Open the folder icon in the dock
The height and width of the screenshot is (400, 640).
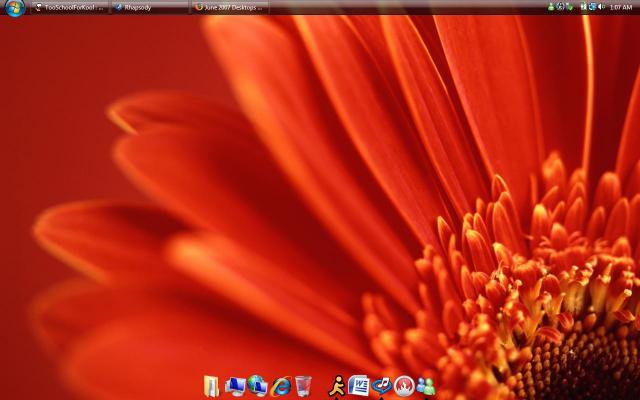(211, 386)
